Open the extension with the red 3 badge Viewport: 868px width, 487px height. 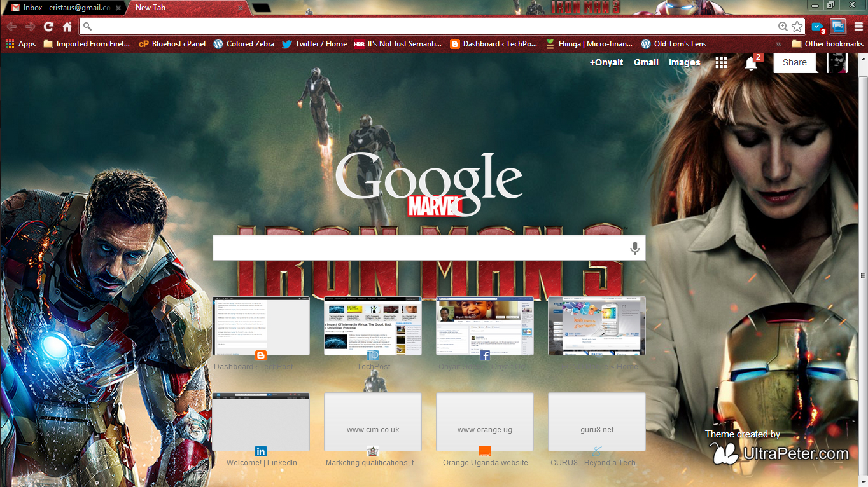pos(818,27)
